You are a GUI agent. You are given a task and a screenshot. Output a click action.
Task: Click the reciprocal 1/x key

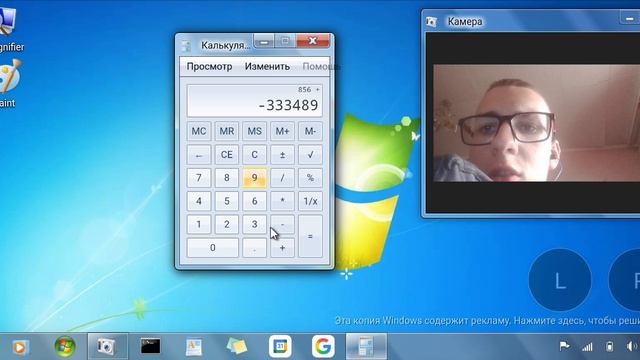(310, 201)
